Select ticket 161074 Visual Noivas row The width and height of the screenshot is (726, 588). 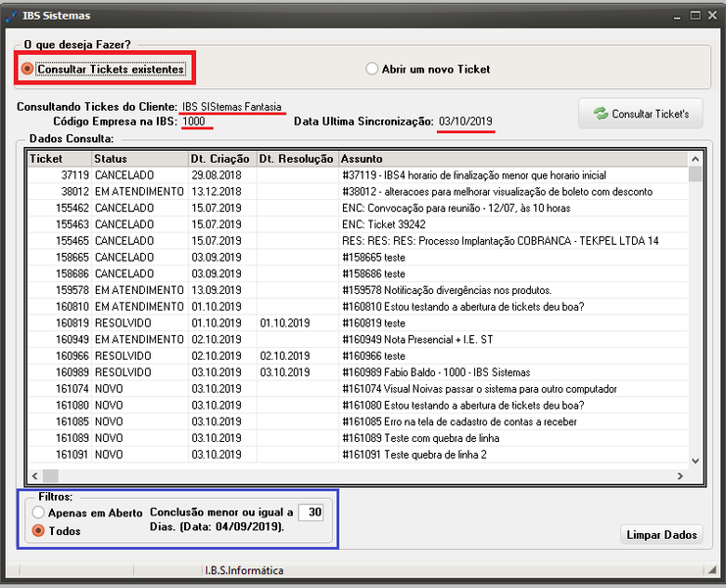tap(358, 389)
